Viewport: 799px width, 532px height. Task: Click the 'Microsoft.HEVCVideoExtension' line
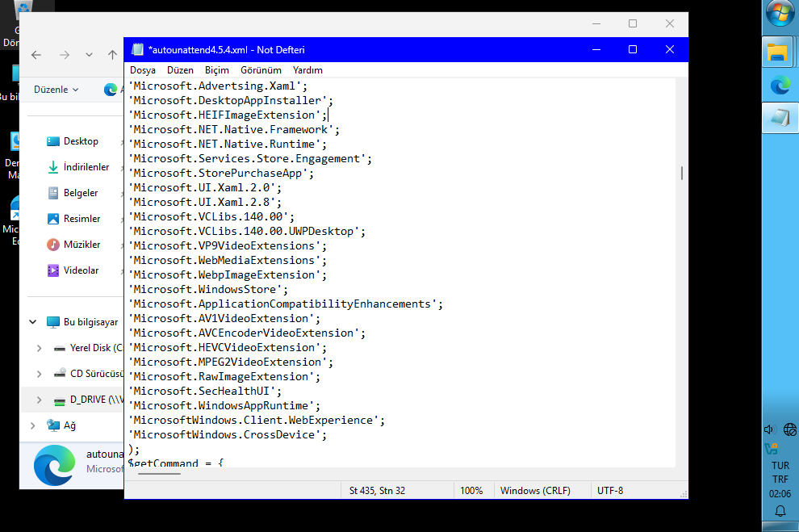coord(228,347)
